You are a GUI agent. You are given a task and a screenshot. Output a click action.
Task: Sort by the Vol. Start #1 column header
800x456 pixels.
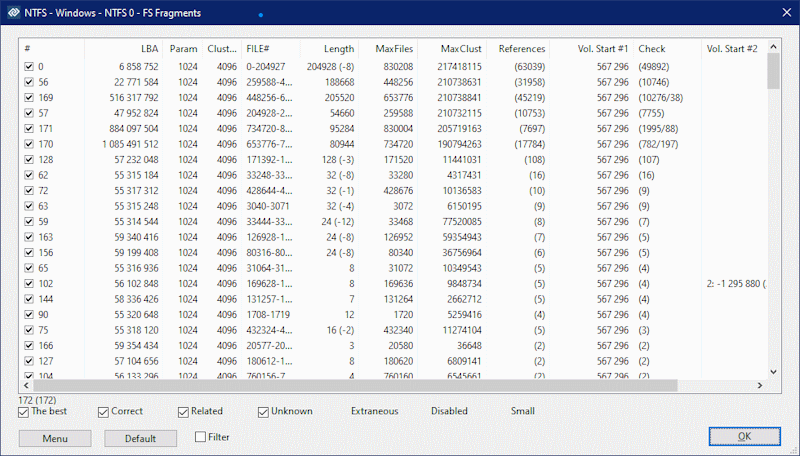591,49
